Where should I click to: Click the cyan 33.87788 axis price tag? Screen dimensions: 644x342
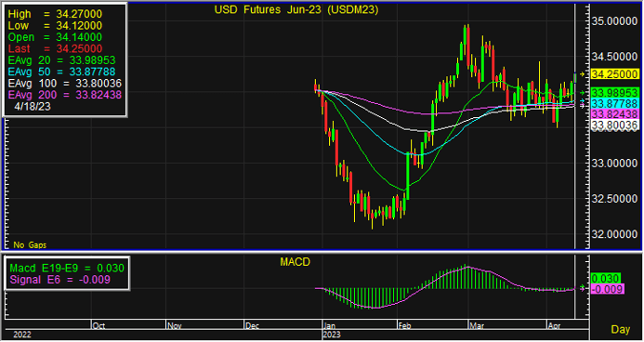(x=615, y=103)
